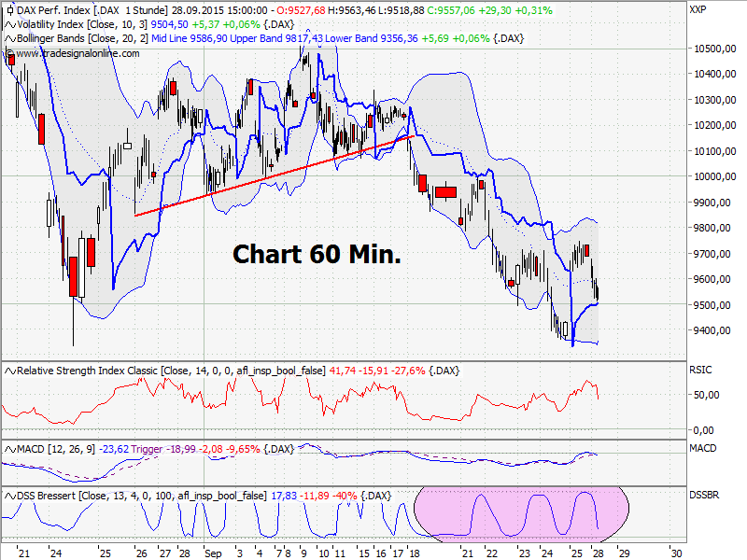This screenshot has width=747, height=560.
Task: Select the RSIC panel label on the right
Action: tap(700, 370)
